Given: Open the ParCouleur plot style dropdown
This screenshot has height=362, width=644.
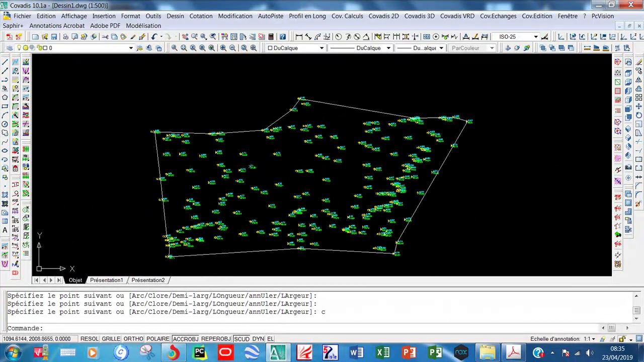Looking at the screenshot, I should [x=492, y=48].
